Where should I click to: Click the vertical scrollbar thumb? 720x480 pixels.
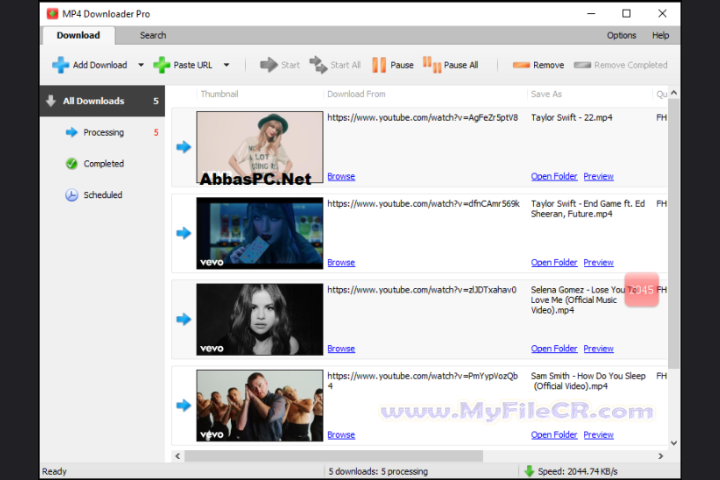(674, 233)
